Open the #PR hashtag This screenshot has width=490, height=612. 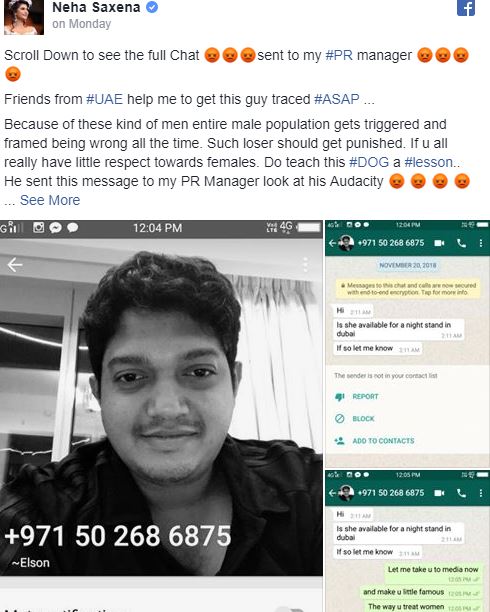click(x=339, y=55)
